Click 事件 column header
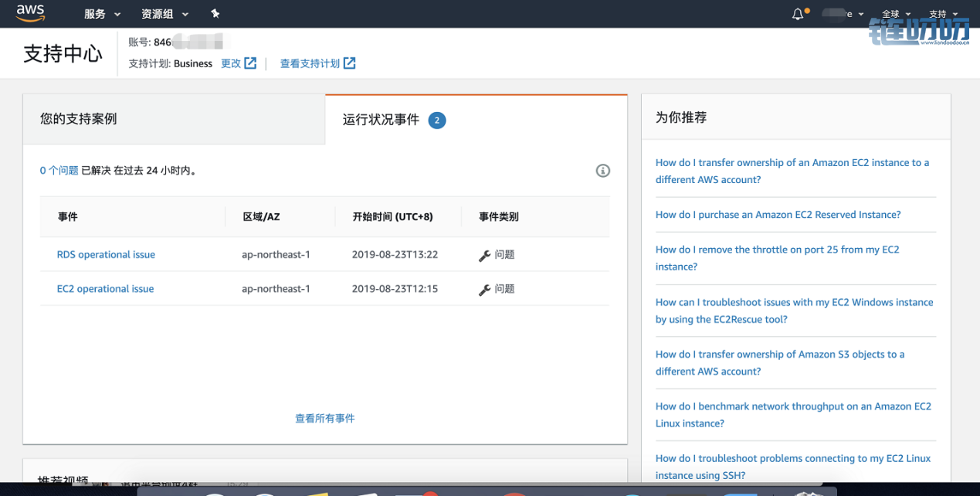The image size is (980, 496). point(68,216)
